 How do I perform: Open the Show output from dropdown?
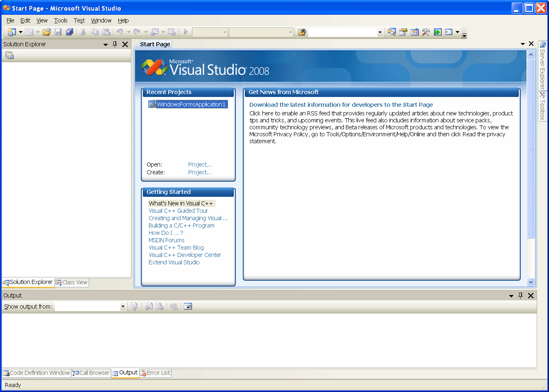coord(122,306)
